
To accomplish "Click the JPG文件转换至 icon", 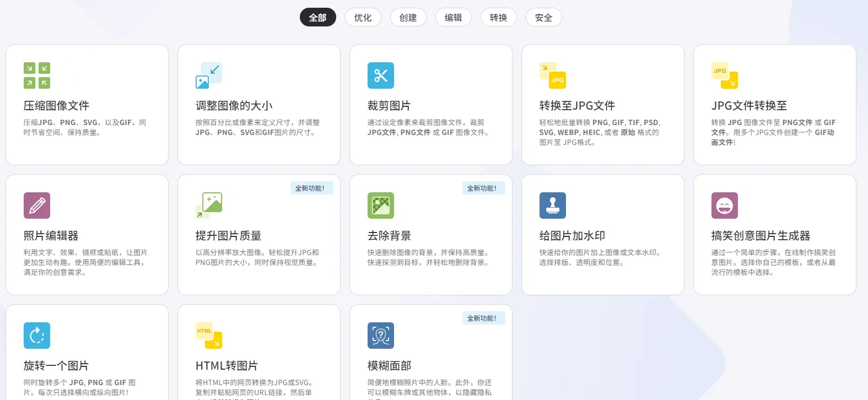I will pyautogui.click(x=725, y=75).
